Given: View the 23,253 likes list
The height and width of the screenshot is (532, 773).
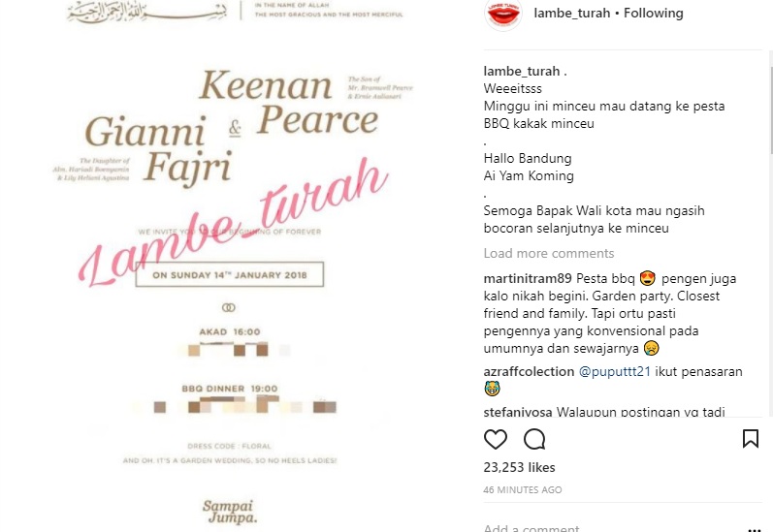Looking at the screenshot, I should pos(519,467).
